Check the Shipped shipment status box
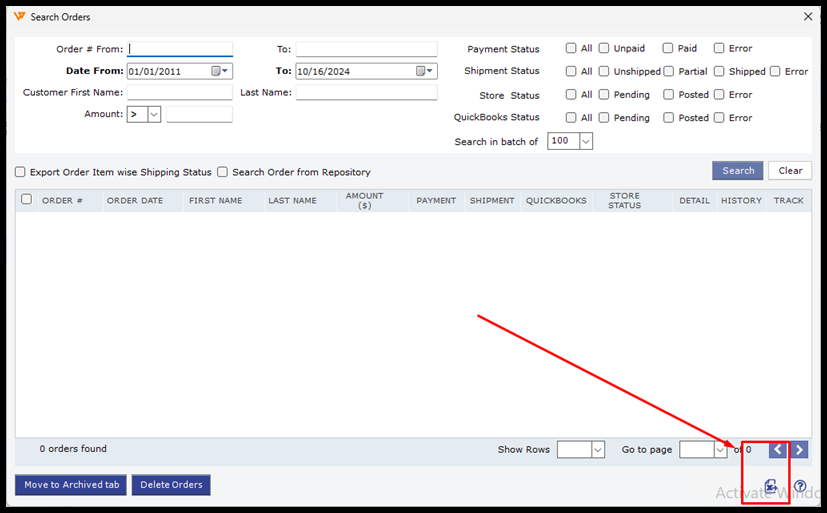Viewport: 827px width, 513px height. tap(719, 71)
